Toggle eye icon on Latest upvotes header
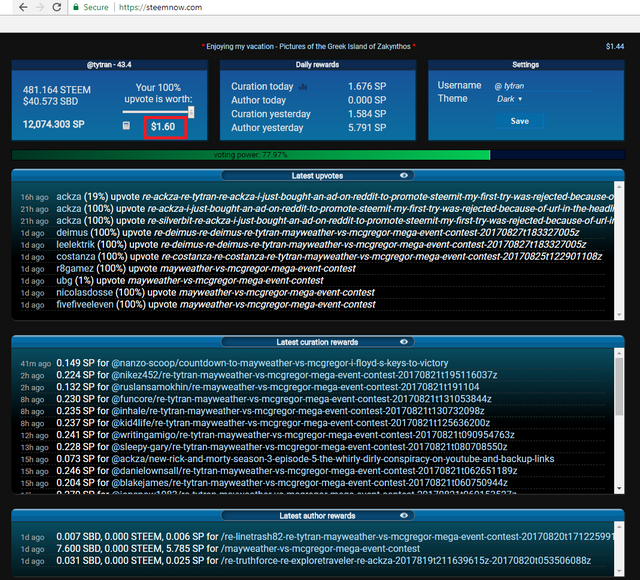640x580 pixels. coord(404,175)
